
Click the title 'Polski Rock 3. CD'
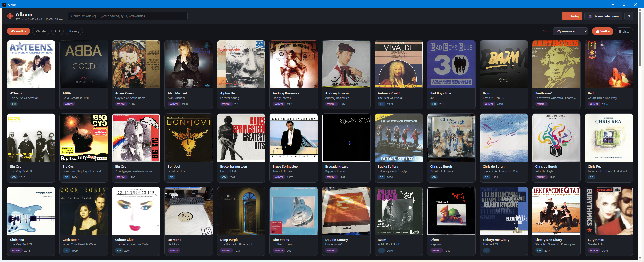389,244
